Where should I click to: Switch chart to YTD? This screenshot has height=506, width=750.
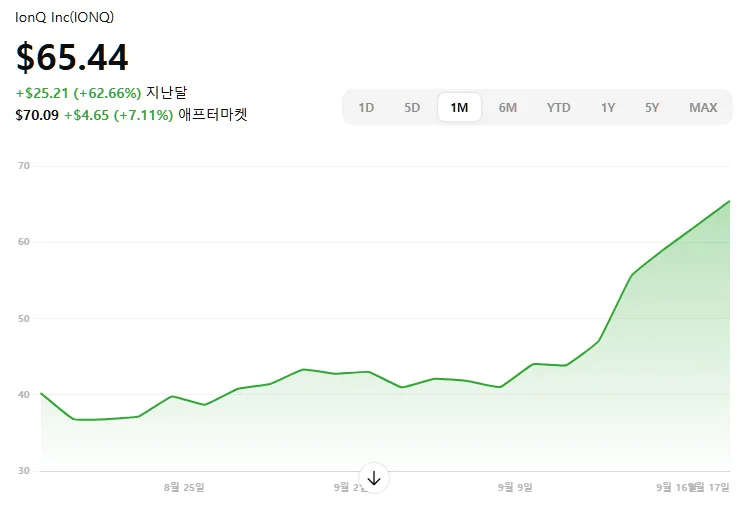click(x=558, y=107)
